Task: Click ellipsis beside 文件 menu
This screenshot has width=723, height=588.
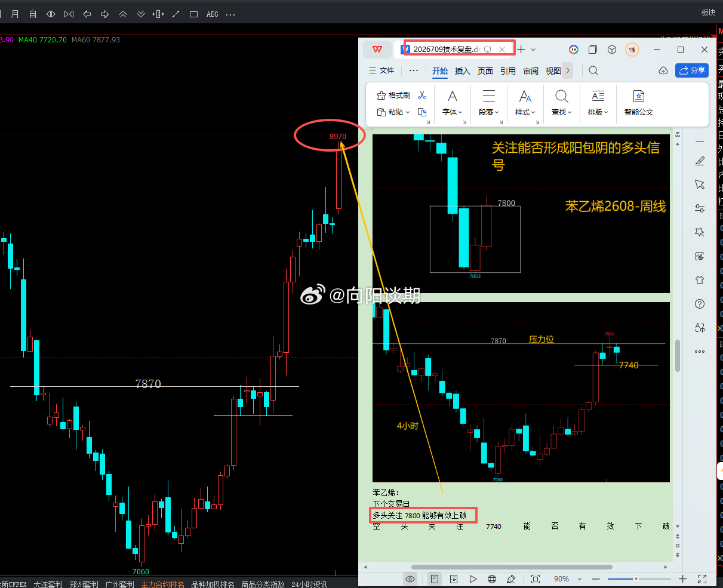Action: pyautogui.click(x=414, y=70)
